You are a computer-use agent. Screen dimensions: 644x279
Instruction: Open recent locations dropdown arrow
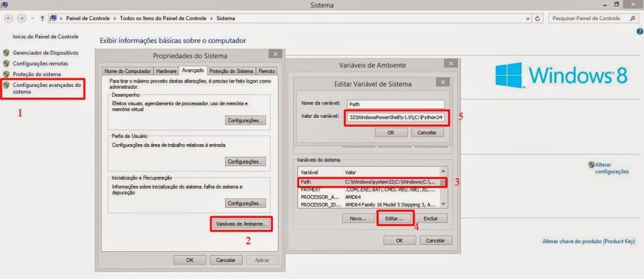pyautogui.click(x=33, y=18)
